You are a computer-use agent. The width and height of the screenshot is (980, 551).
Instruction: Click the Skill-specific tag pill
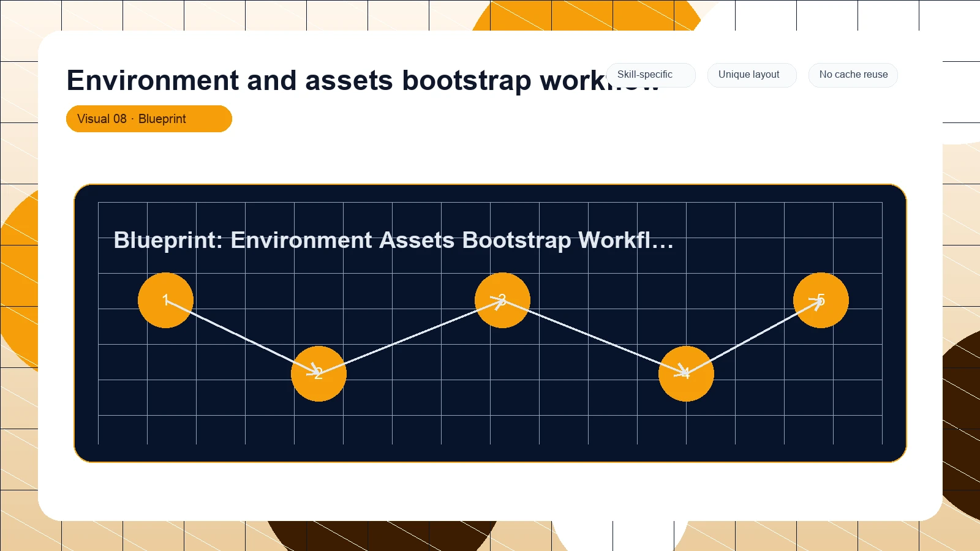[650, 75]
